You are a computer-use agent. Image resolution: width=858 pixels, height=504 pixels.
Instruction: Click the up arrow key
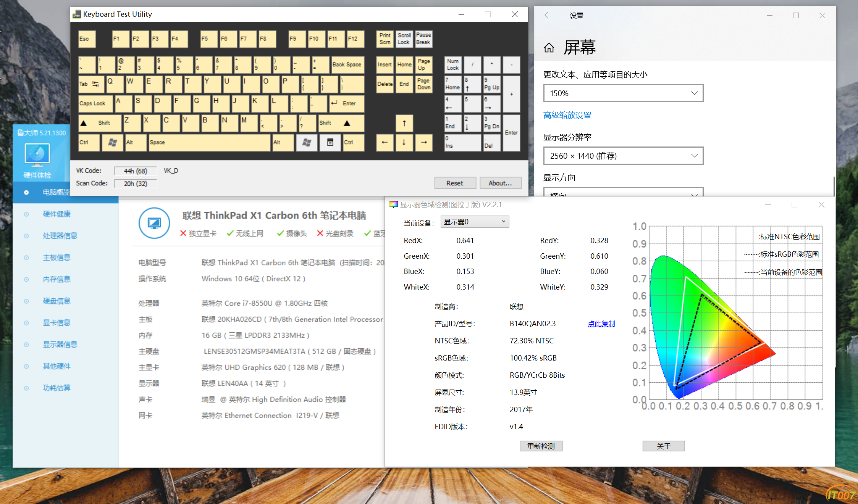[x=404, y=123]
